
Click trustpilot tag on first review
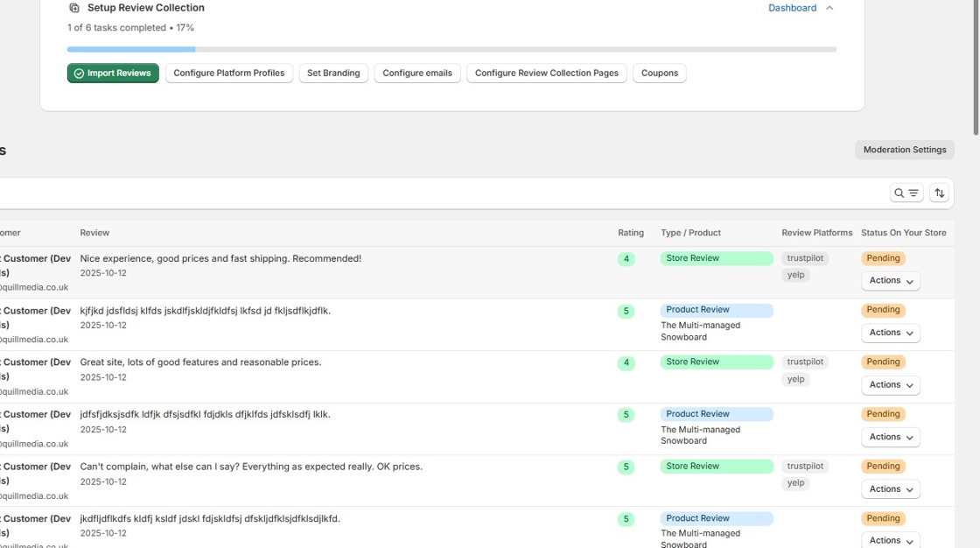(x=805, y=258)
